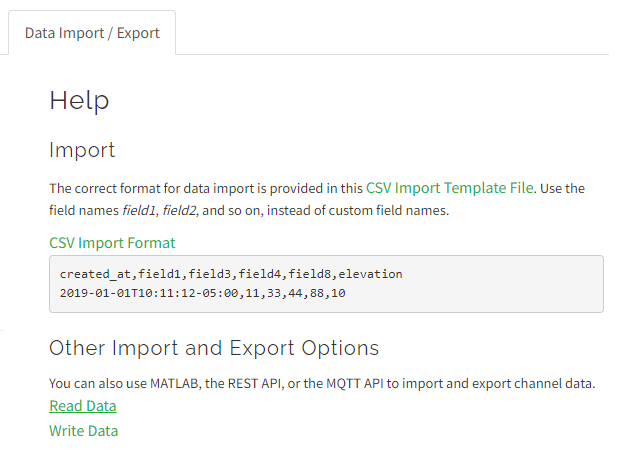The width and height of the screenshot is (632, 462).
Task: Open the CSV Import Template File link
Action: [x=450, y=187]
